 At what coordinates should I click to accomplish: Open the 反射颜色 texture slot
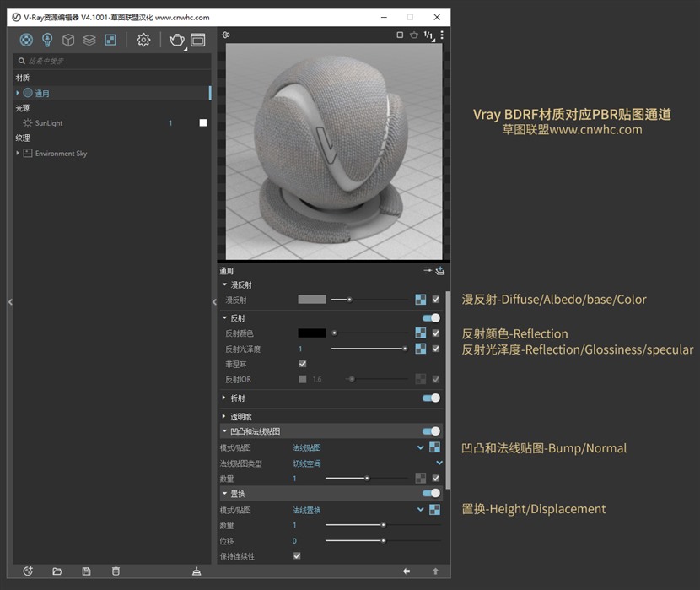[x=421, y=333]
